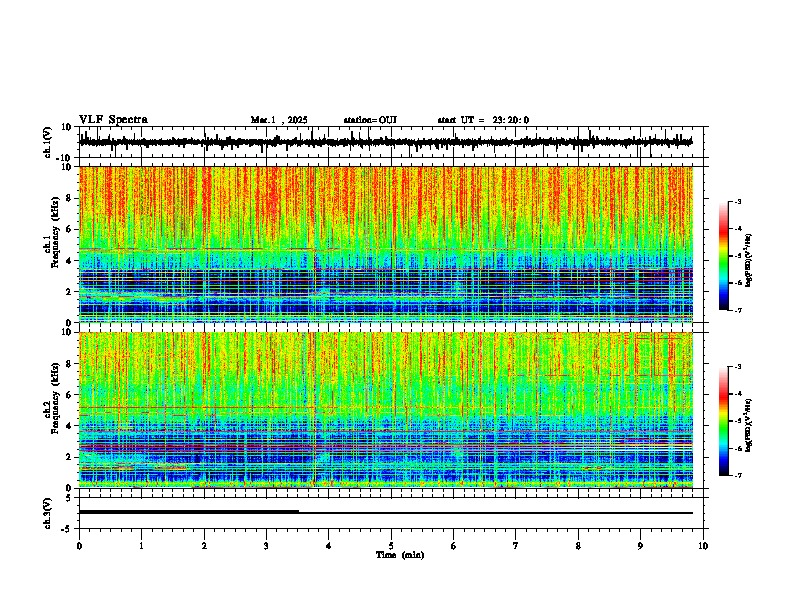This screenshot has width=792, height=612.
Task: Click the "ch.1(V)" waveform axis label
Action: [x=48, y=142]
